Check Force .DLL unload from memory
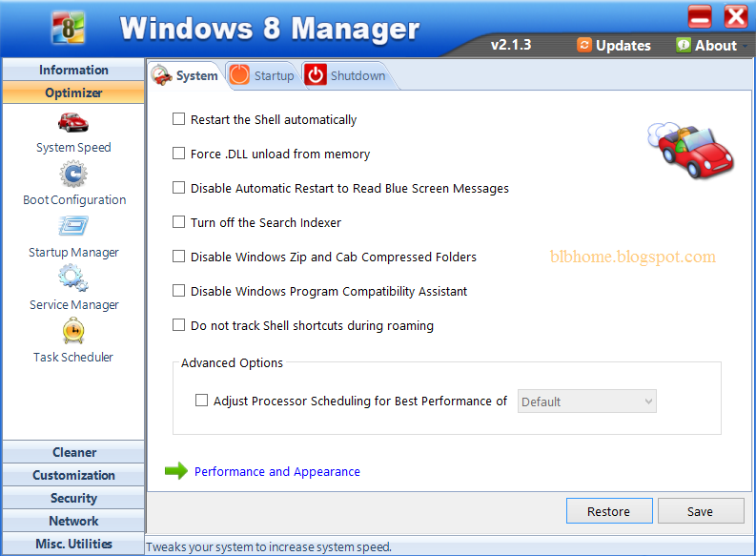 [x=178, y=153]
